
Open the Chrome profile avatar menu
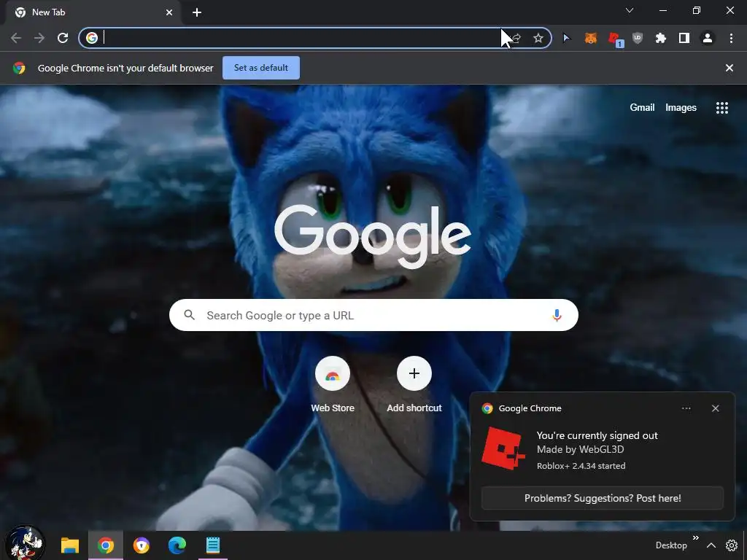tap(708, 38)
